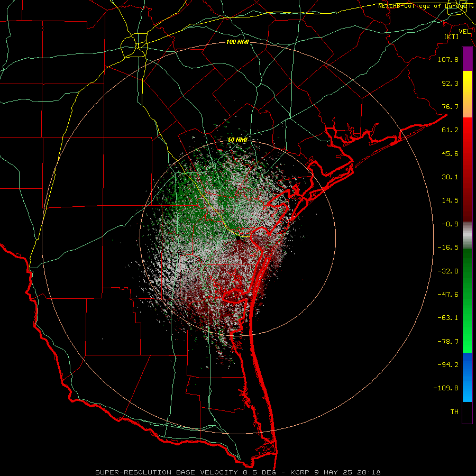
Task: Click the bottom caption Super-Resolution Base Velocity KCRP
Action: (x=237, y=472)
